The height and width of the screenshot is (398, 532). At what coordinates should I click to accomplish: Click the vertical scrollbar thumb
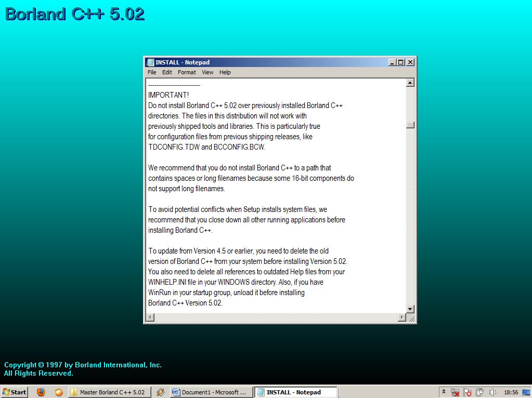pyautogui.click(x=410, y=125)
